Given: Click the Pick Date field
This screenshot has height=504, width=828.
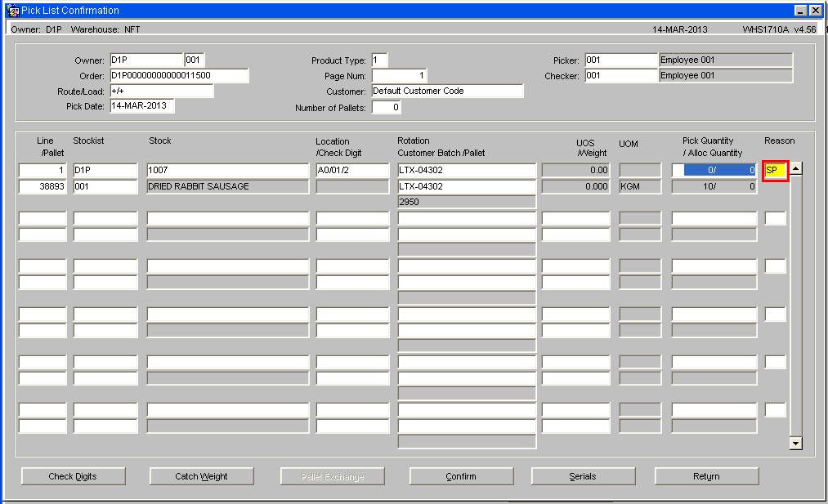Looking at the screenshot, I should 142,106.
